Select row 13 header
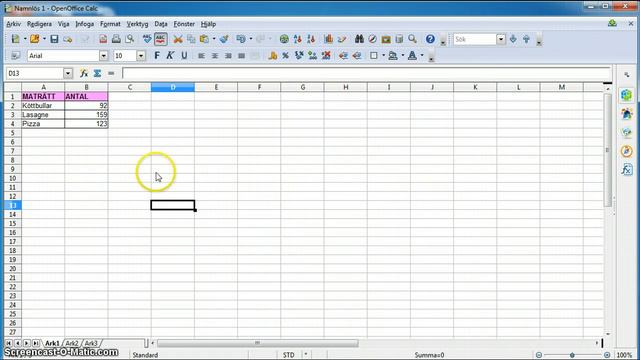Screen dimensions: 640x360 click(13, 205)
